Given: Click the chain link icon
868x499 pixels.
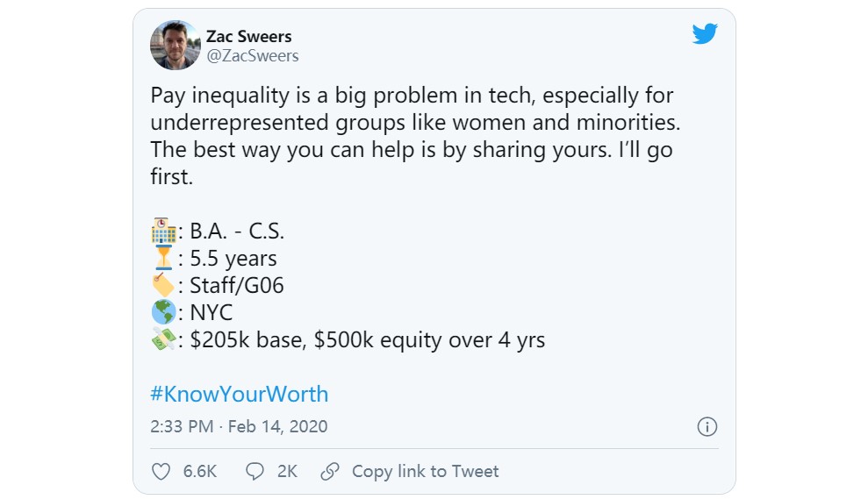Looking at the screenshot, I should tap(330, 472).
